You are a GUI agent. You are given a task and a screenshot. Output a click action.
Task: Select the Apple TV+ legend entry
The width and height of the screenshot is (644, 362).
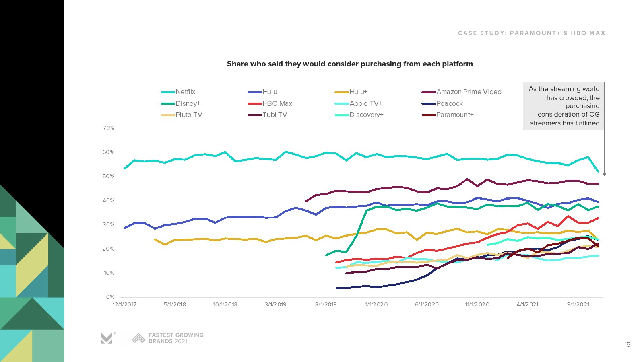[365, 104]
